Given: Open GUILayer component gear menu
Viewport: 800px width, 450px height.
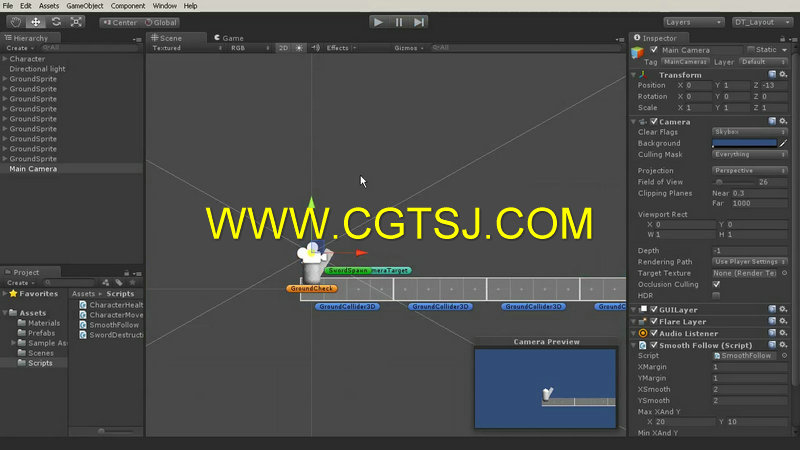Looking at the screenshot, I should [x=784, y=309].
